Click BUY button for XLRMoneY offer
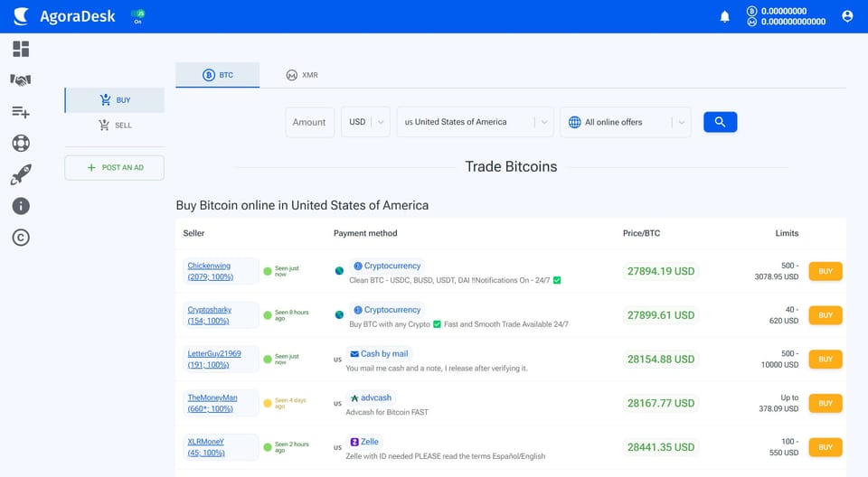The width and height of the screenshot is (868, 477). tap(826, 447)
